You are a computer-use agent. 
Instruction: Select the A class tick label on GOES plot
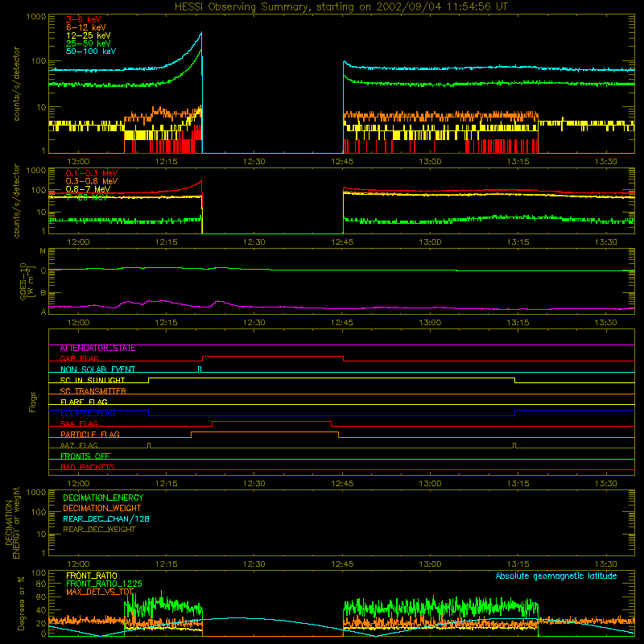(43, 312)
